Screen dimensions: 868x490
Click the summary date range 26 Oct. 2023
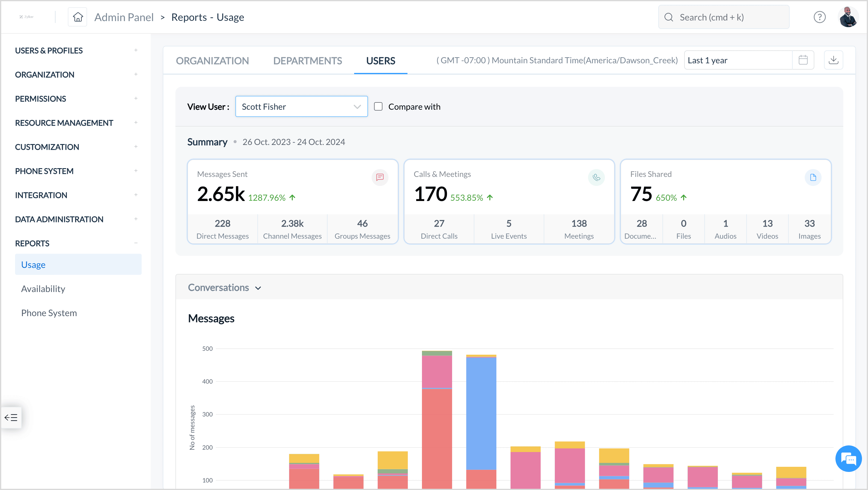coord(294,142)
